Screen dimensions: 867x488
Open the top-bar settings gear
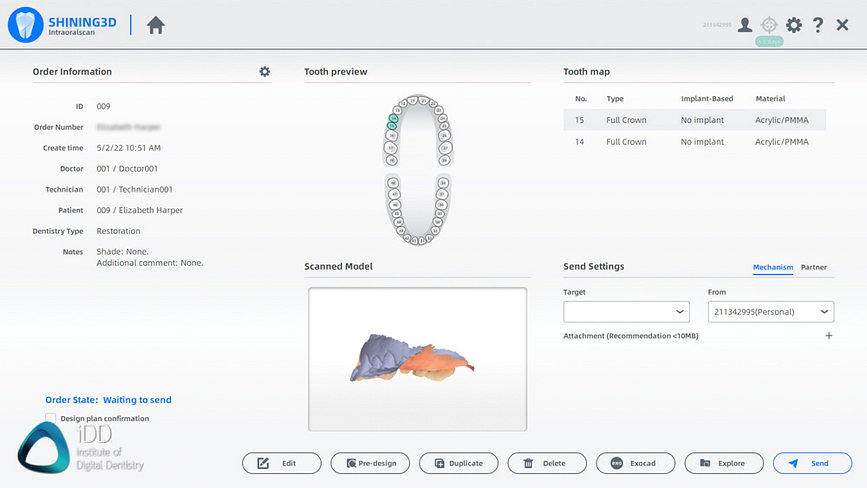[x=794, y=25]
